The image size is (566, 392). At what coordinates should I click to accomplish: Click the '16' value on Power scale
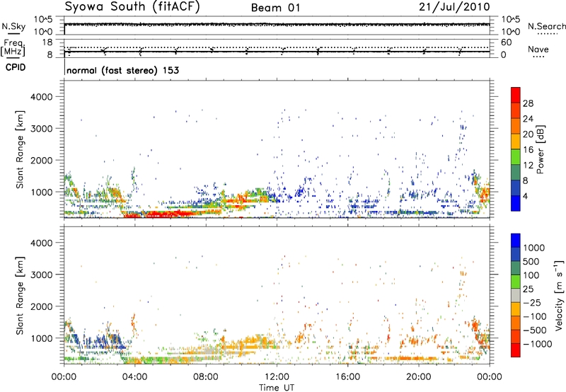528,150
